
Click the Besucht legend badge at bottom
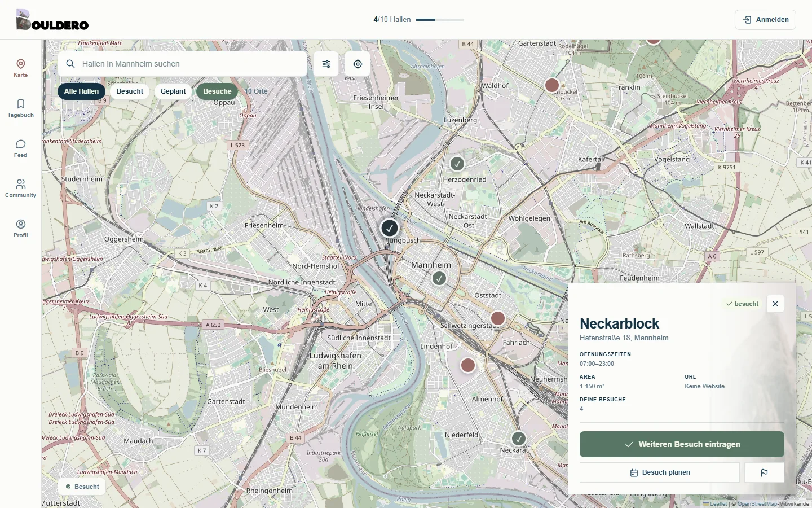pos(82,487)
